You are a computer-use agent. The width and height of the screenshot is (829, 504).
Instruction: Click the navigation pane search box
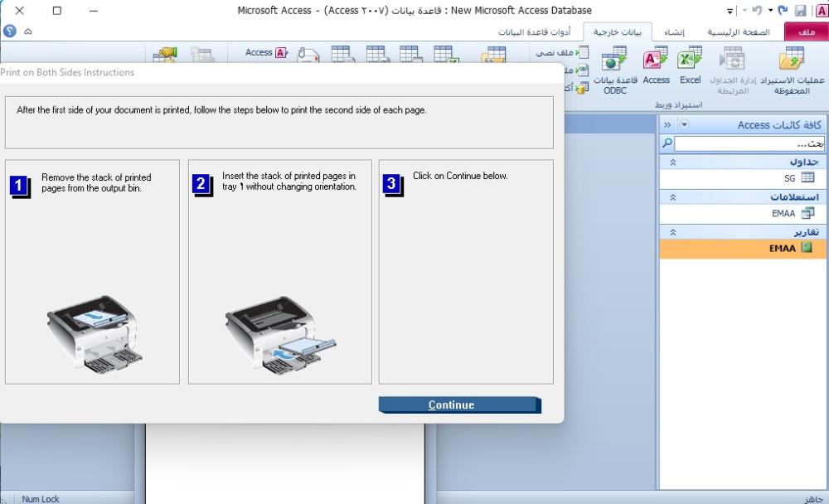[x=749, y=143]
